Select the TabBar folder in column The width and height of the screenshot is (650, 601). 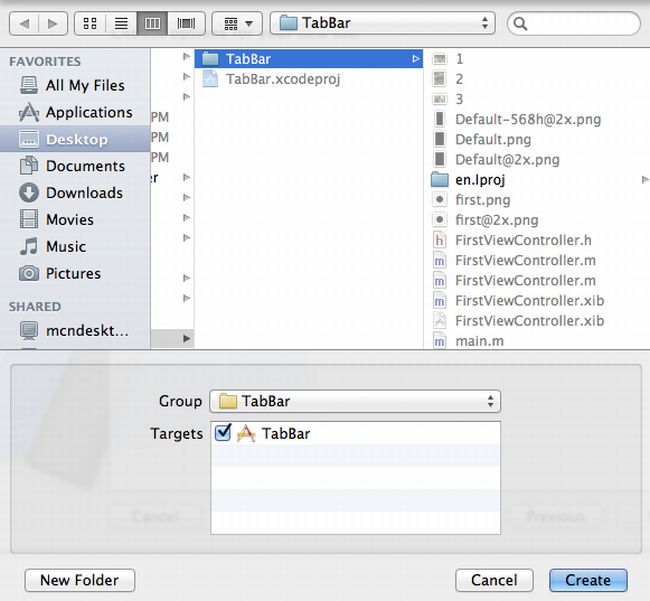(308, 59)
